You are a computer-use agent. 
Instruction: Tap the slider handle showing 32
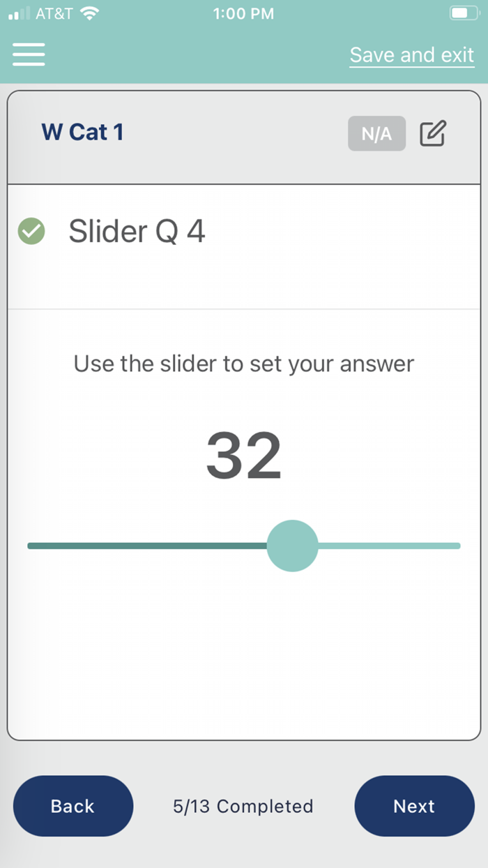tap(293, 545)
